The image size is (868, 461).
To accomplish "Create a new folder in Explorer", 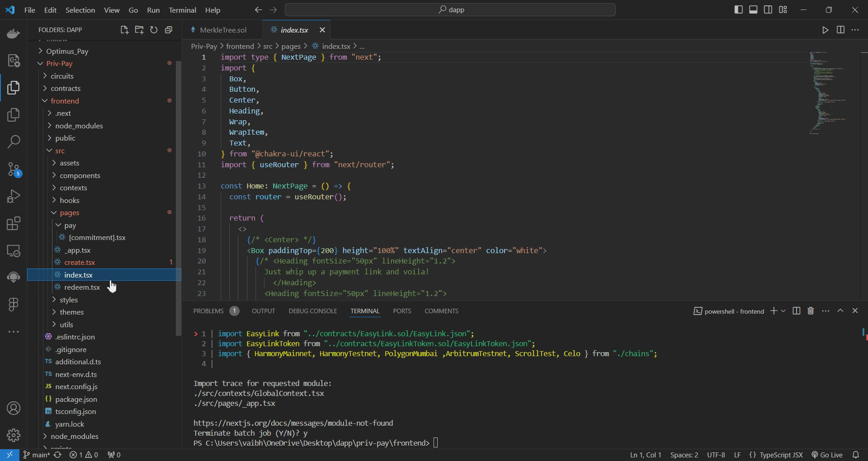I will point(139,30).
